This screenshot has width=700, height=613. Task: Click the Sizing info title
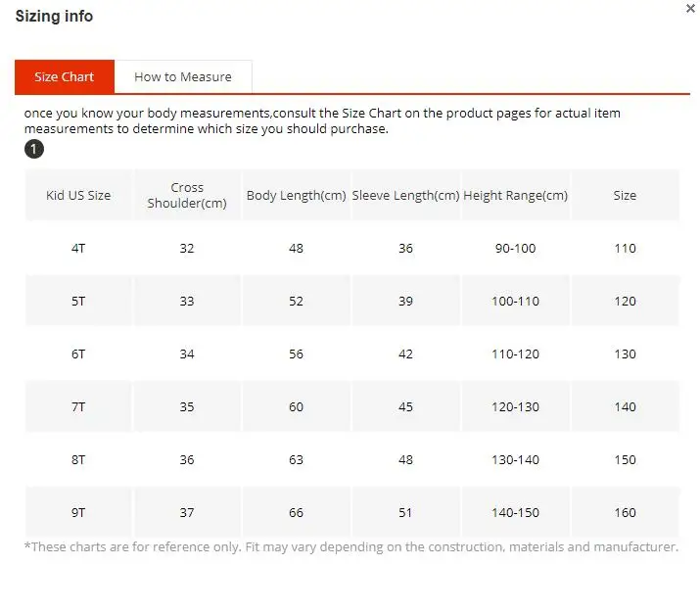(54, 17)
